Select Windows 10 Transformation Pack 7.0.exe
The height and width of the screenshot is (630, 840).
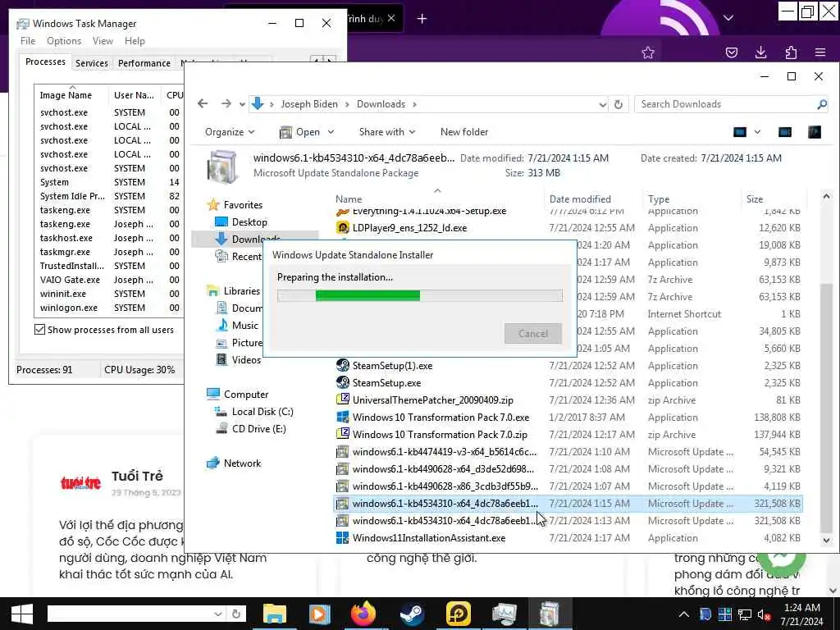[x=441, y=417]
